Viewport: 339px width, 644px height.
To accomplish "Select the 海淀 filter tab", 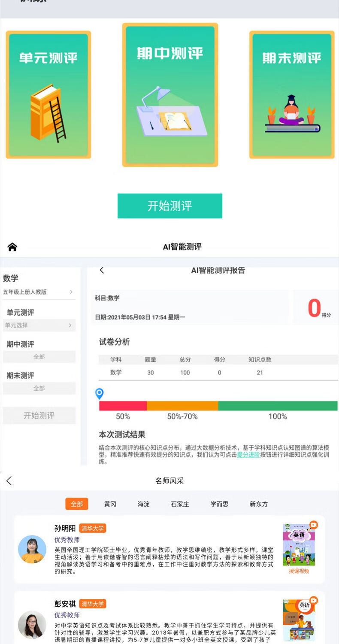I will pos(144,504).
